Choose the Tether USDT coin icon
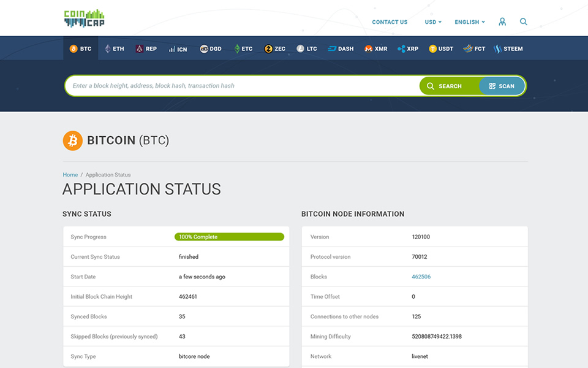The image size is (588, 368). (432, 48)
